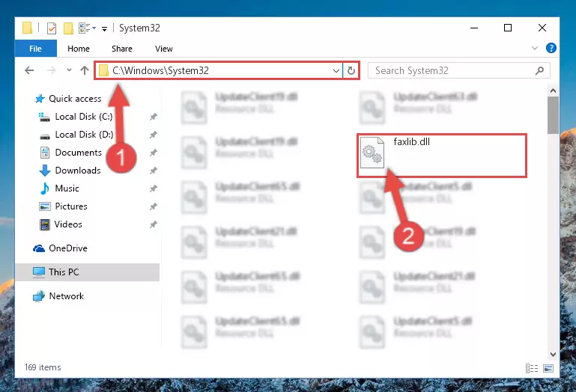Open Local Disk (C:) in sidebar
The height and width of the screenshot is (392, 576).
tap(83, 117)
